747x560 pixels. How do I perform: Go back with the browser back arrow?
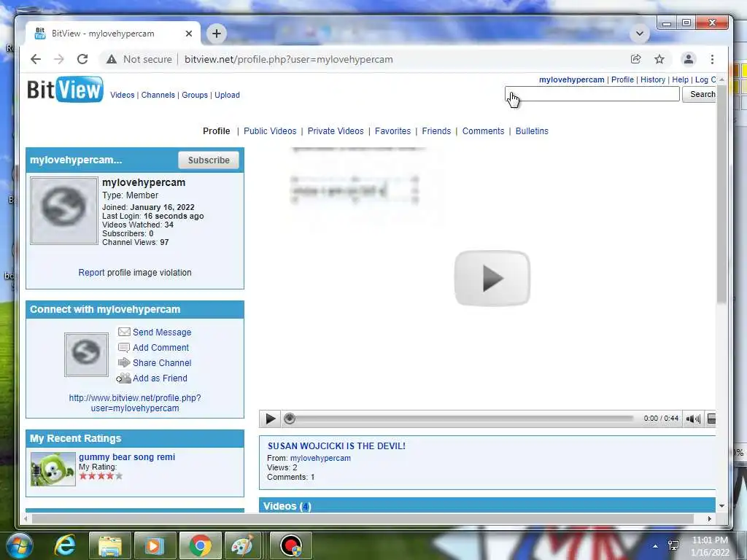tap(36, 59)
